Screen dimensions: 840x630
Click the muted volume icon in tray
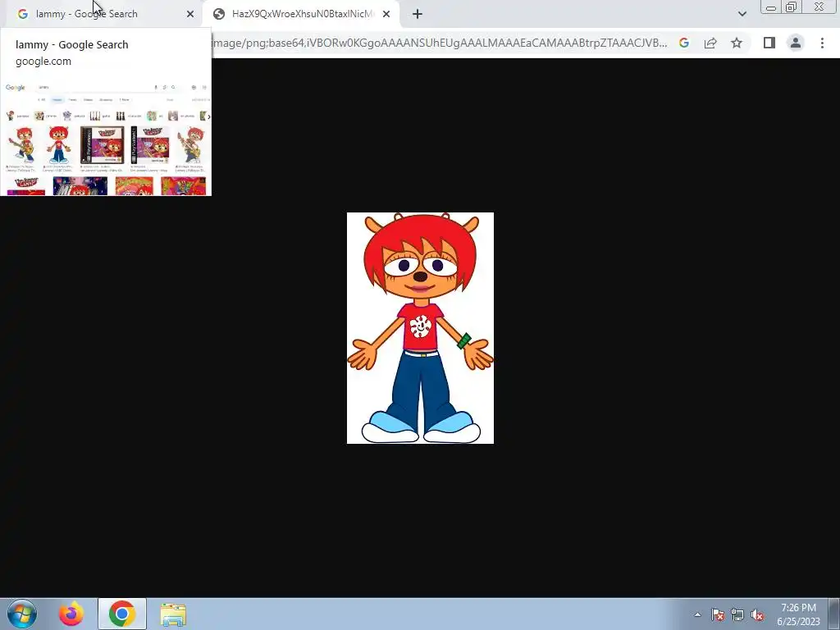[x=757, y=614]
